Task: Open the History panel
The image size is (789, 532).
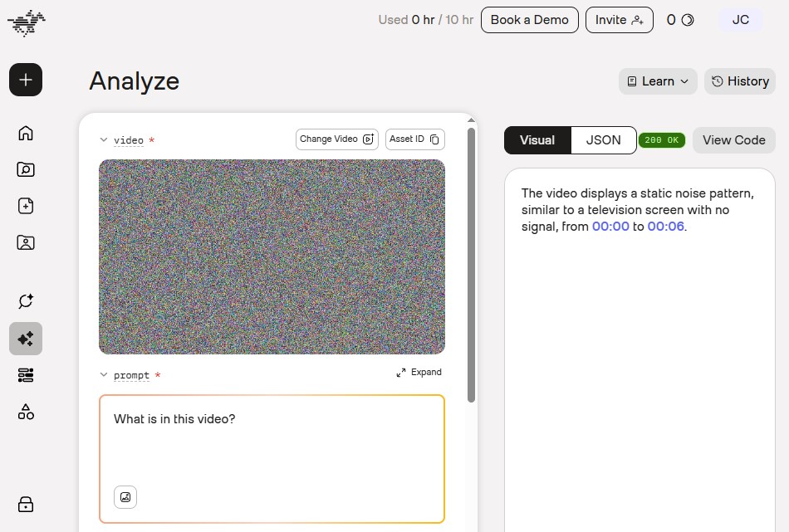Action: click(x=740, y=81)
